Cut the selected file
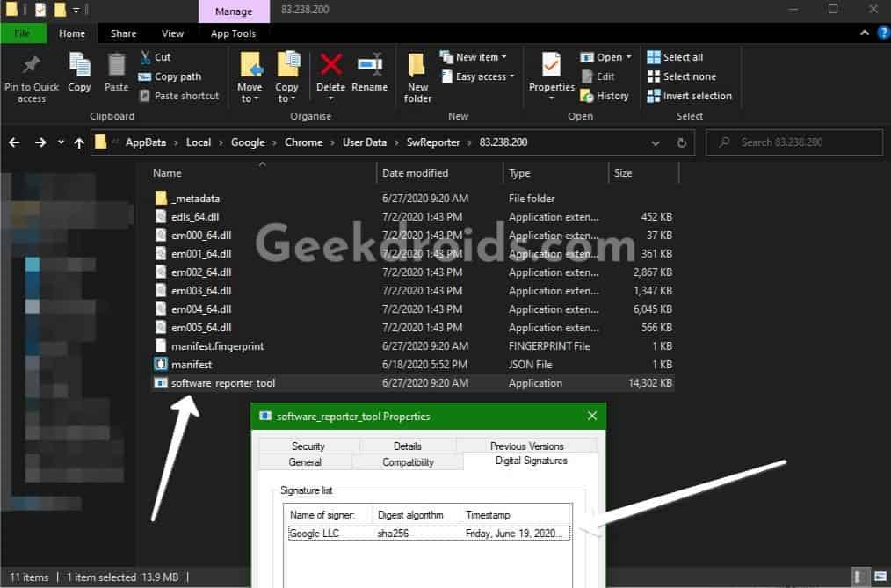The image size is (891, 588). 156,57
